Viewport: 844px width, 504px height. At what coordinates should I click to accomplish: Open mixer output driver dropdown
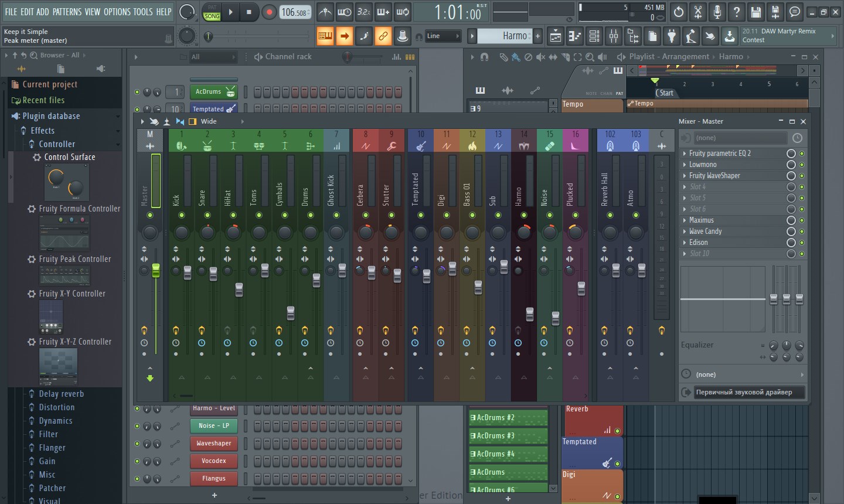(x=750, y=392)
